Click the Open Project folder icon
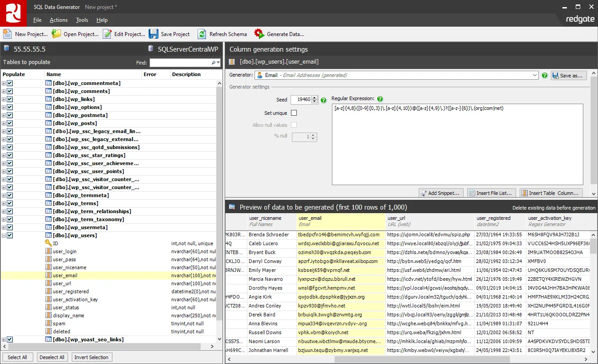This screenshot has width=598, height=364. (x=56, y=34)
